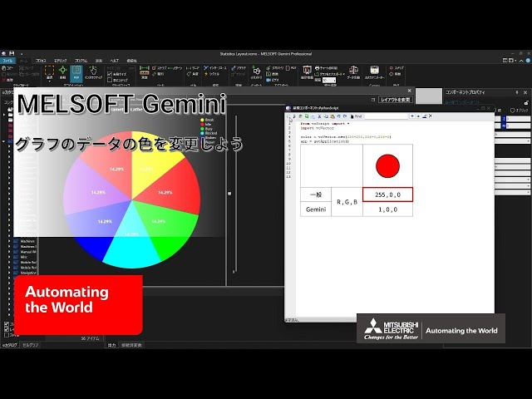Click the redo icon in script editor toolbar

[x=345, y=116]
